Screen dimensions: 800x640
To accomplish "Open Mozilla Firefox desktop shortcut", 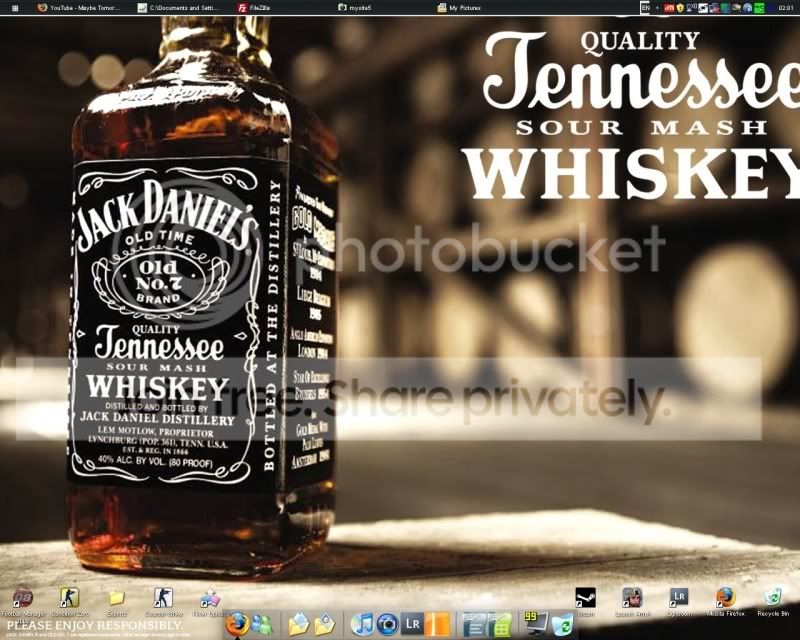I will pos(726,598).
